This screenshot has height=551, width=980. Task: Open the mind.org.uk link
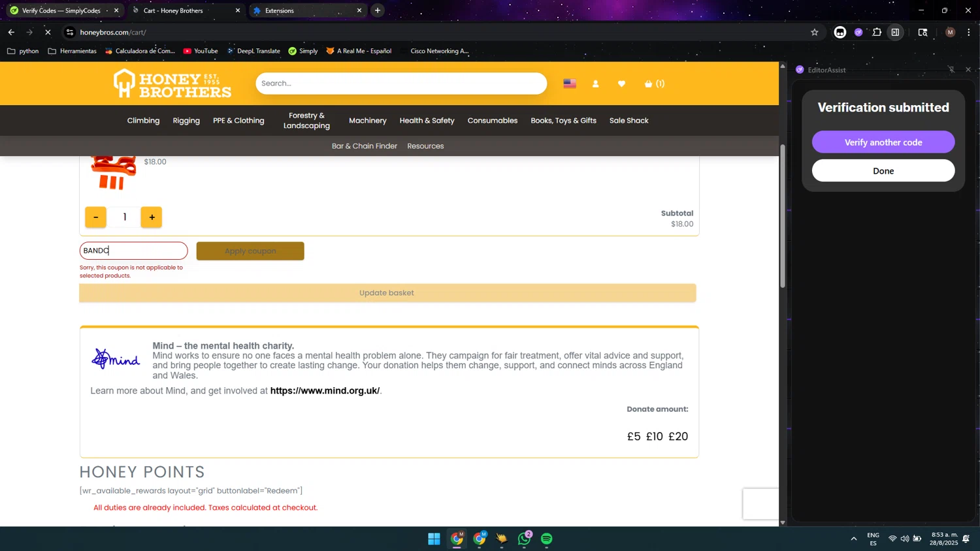[325, 391]
